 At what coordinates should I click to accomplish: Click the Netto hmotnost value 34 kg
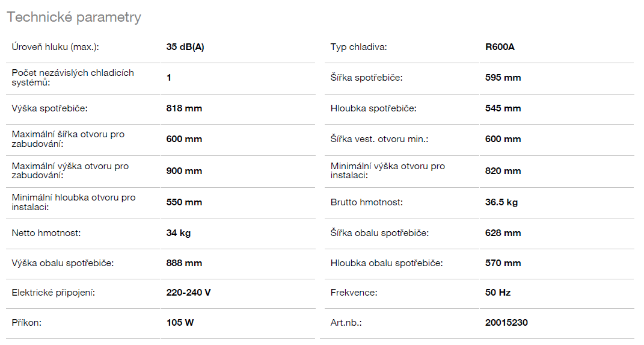coord(179,233)
